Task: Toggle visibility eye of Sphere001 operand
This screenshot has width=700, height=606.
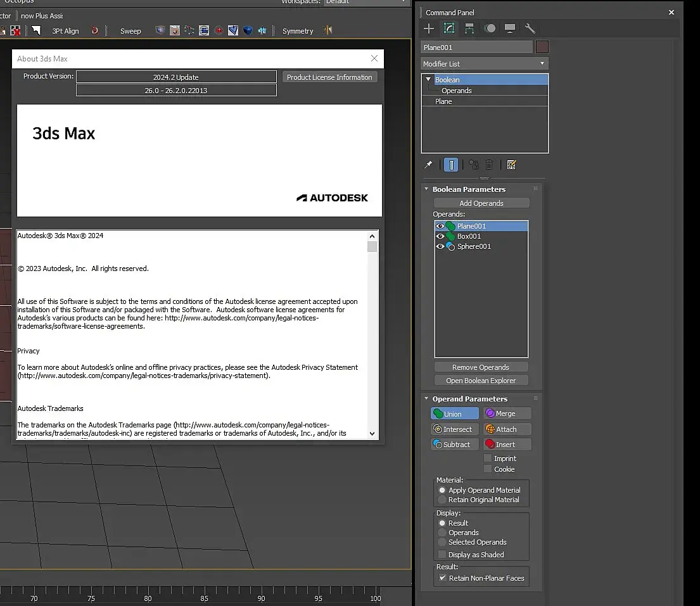Action: [440, 246]
